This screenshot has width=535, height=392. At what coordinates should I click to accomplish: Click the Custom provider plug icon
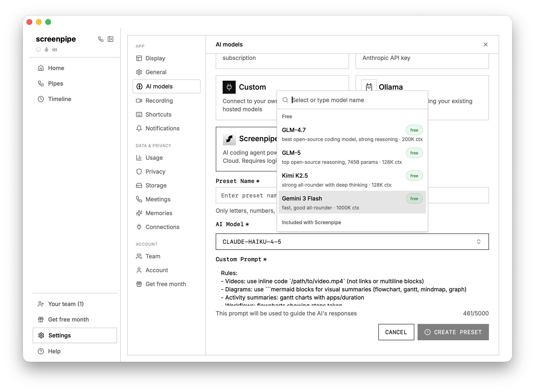(229, 87)
